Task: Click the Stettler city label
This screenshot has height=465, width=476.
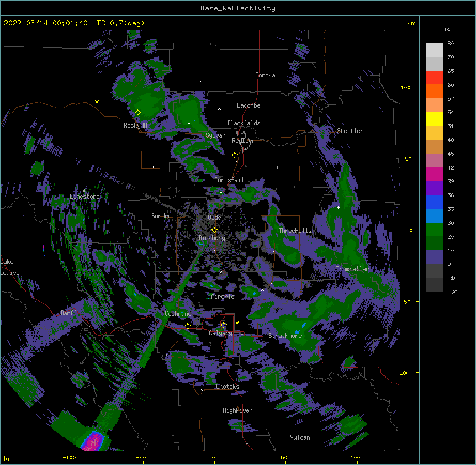Action: [x=350, y=131]
